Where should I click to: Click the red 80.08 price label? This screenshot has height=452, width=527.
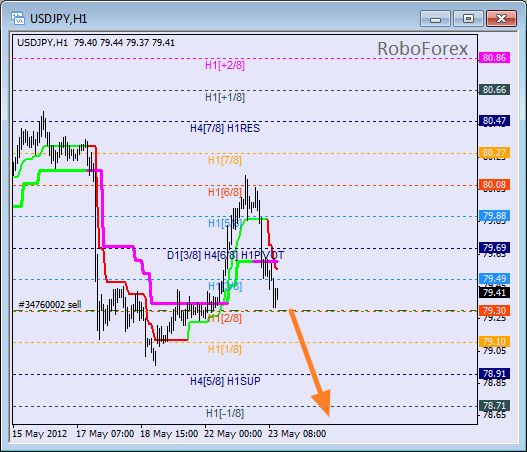tap(494, 184)
